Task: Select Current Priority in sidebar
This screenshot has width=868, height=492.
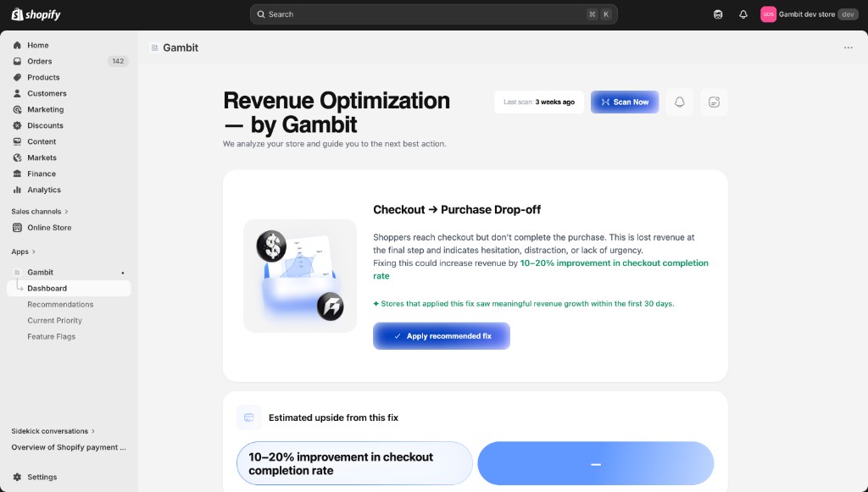Action: (x=55, y=321)
